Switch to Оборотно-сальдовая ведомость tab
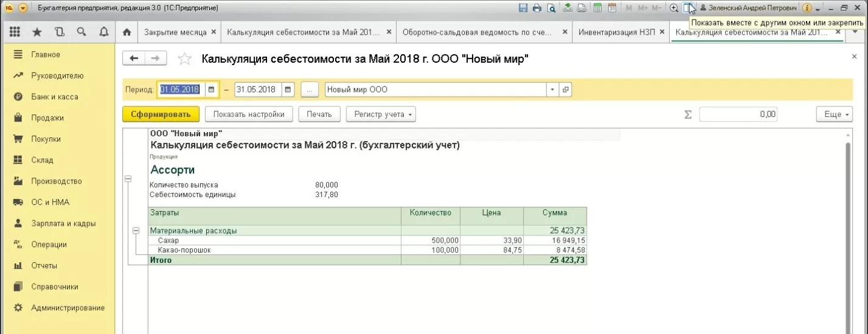 477,32
